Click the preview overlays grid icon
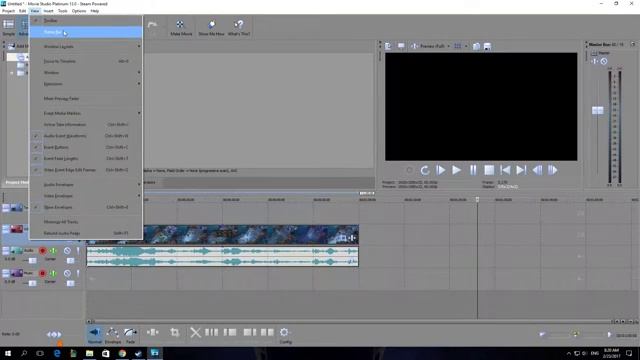Image resolution: width=640 pixels, height=360 pixels. coord(458,46)
